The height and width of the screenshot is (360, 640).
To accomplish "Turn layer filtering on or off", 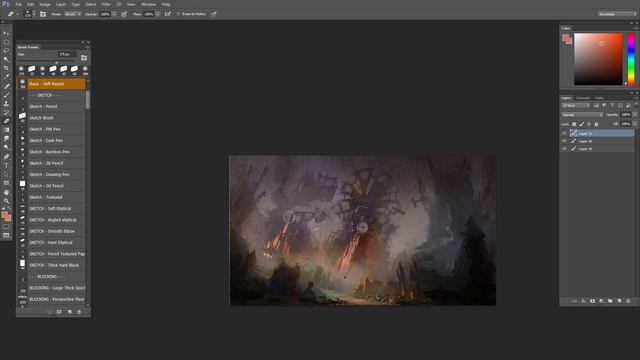I will click(x=636, y=106).
